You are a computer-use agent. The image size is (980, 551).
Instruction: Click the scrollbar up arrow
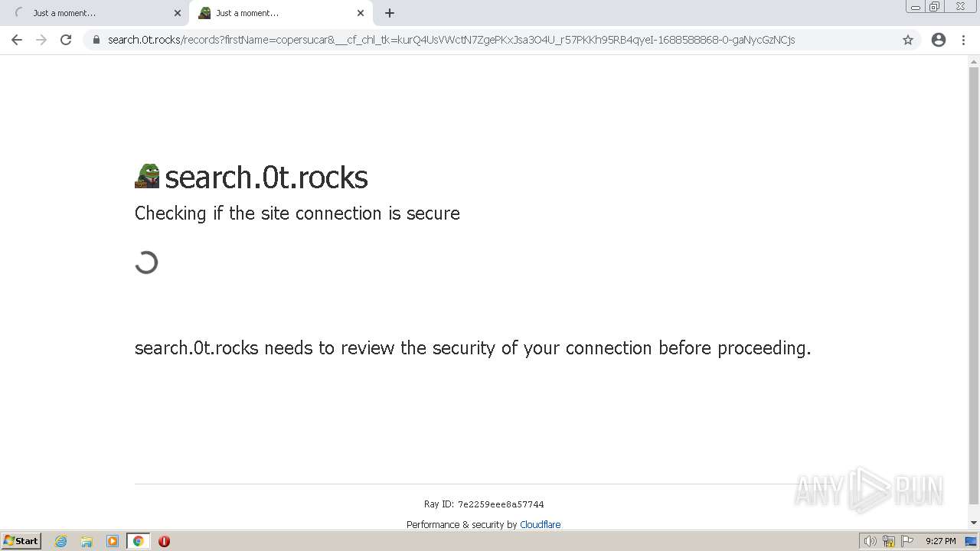point(974,60)
